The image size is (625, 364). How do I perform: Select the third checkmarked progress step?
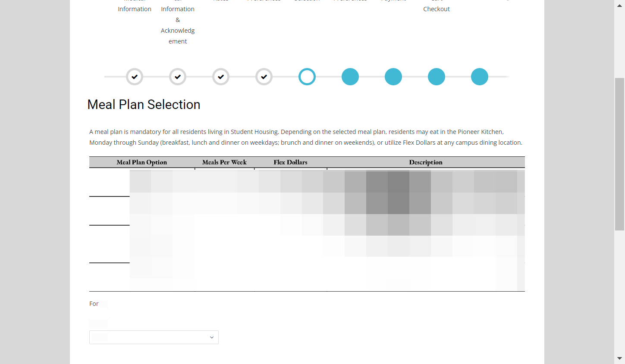(221, 77)
